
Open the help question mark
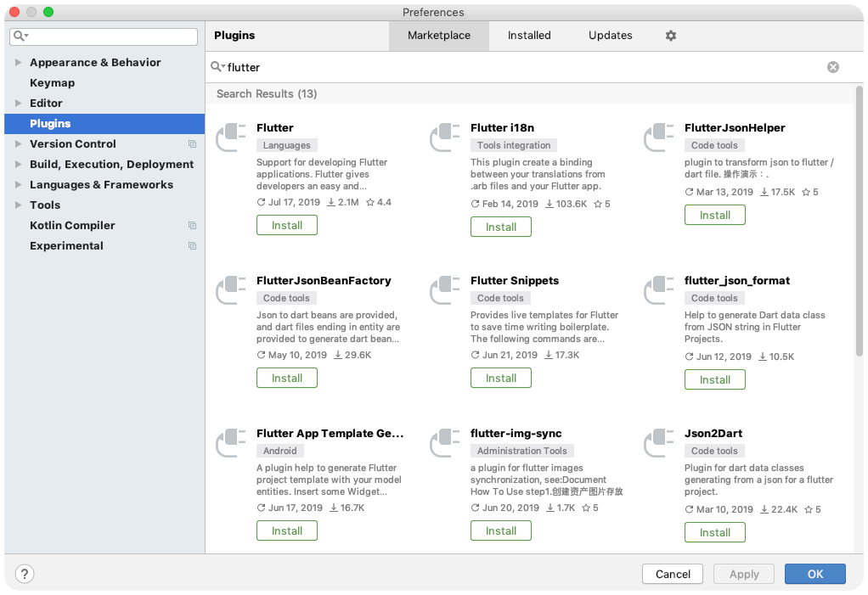tap(25, 574)
